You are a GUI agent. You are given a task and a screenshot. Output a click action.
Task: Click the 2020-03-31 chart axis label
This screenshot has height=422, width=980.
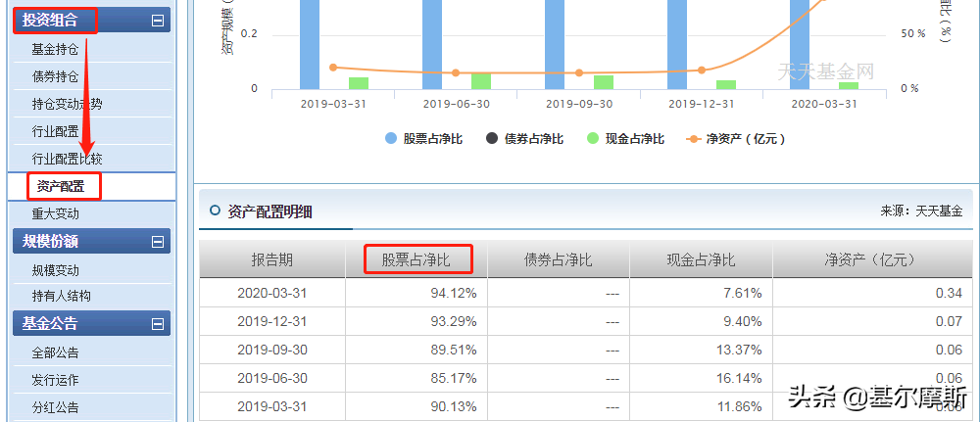pyautogui.click(x=824, y=104)
